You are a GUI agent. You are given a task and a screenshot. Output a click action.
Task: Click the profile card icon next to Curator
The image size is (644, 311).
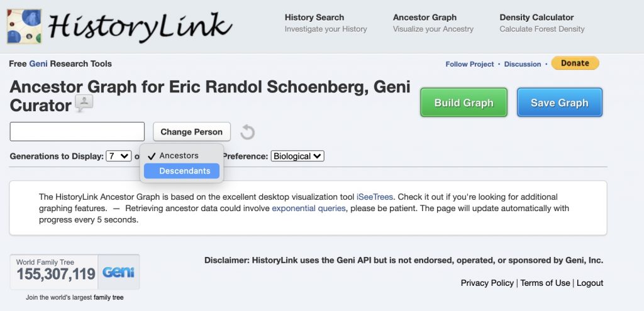click(x=84, y=104)
